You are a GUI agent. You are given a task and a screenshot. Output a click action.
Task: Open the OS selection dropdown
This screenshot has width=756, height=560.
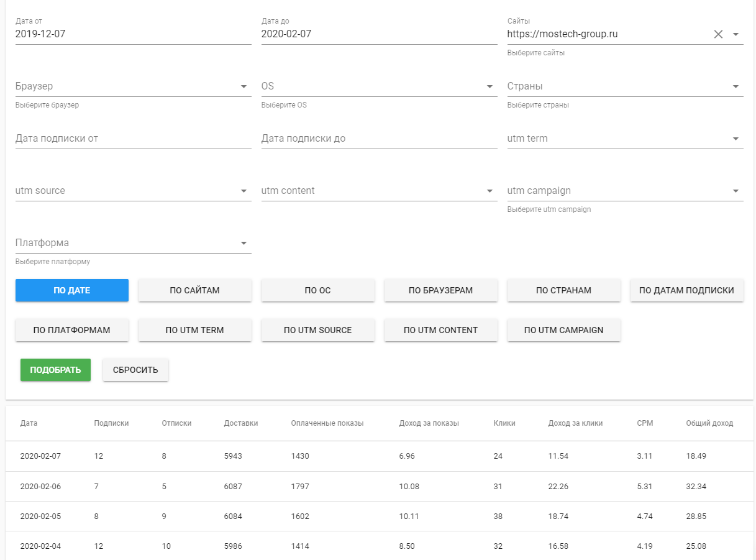[x=490, y=86]
